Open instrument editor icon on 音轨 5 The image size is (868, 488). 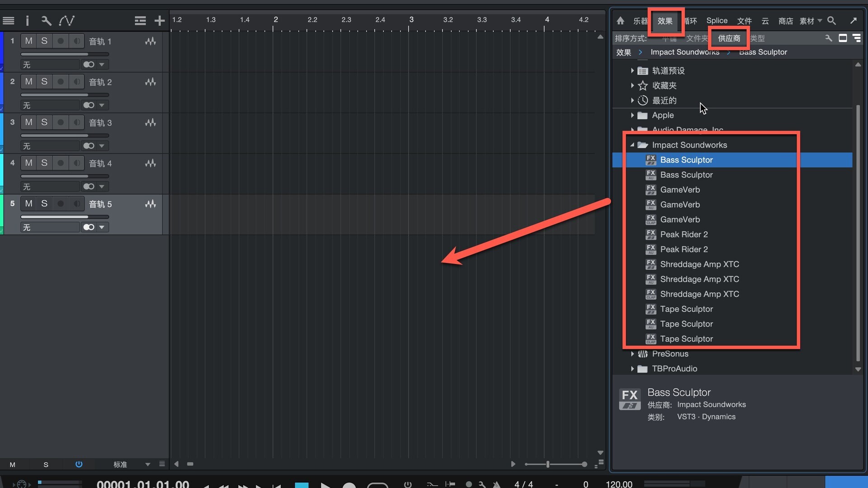click(151, 204)
